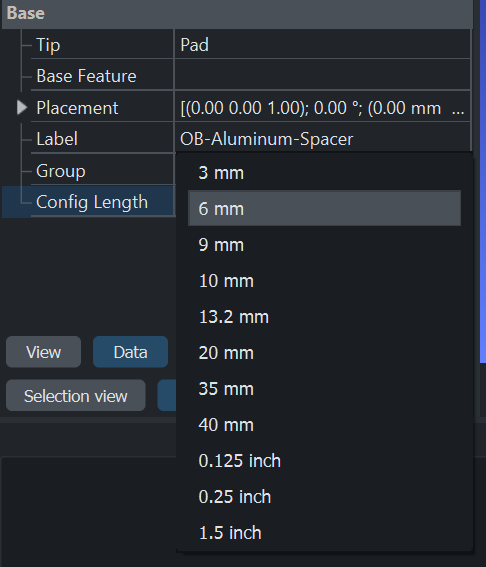The height and width of the screenshot is (567, 486).
Task: Select the 10 mm configuration
Action: coord(324,281)
